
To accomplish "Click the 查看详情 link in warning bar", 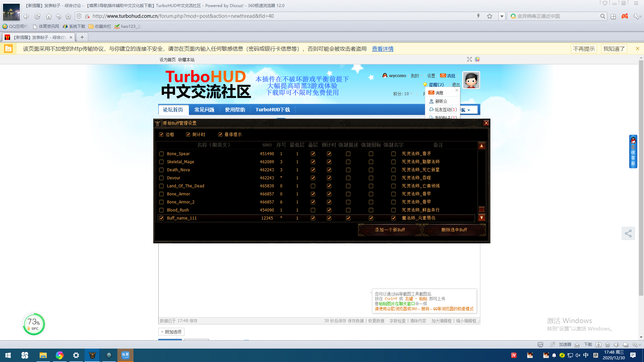I will coord(382,49).
